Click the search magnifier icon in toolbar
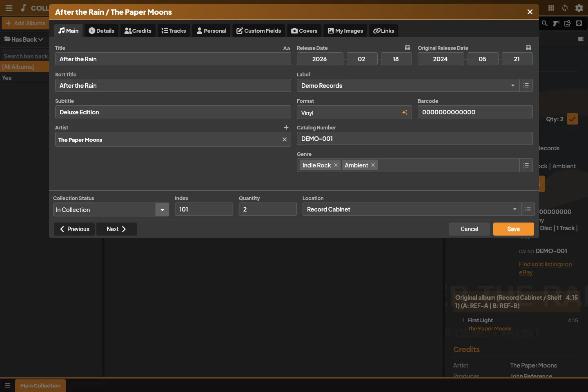This screenshot has width=588, height=392. [545, 23]
